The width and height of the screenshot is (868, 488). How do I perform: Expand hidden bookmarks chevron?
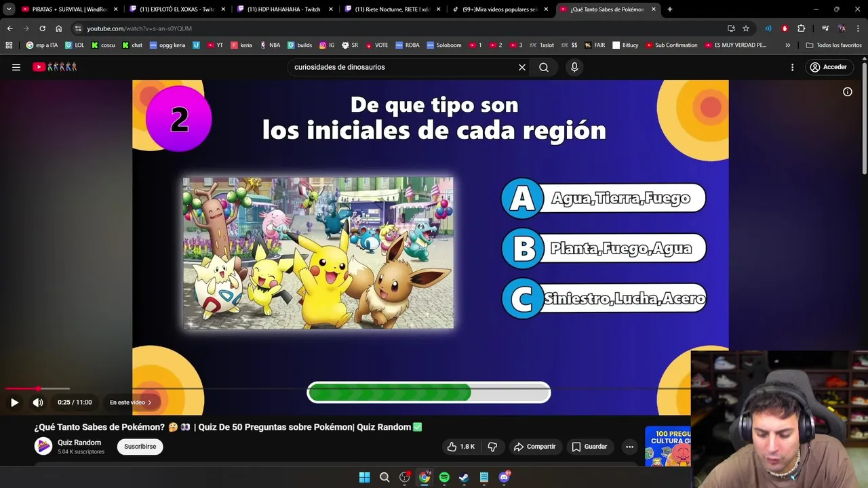pyautogui.click(x=787, y=45)
